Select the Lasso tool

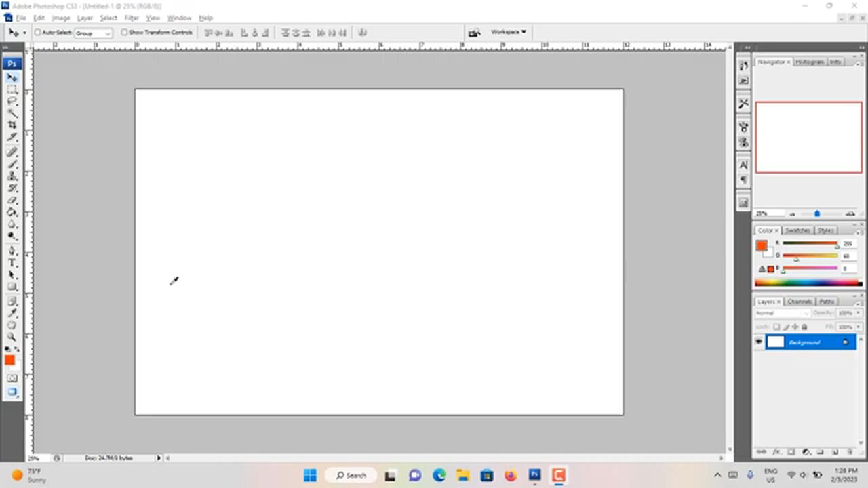pos(12,102)
